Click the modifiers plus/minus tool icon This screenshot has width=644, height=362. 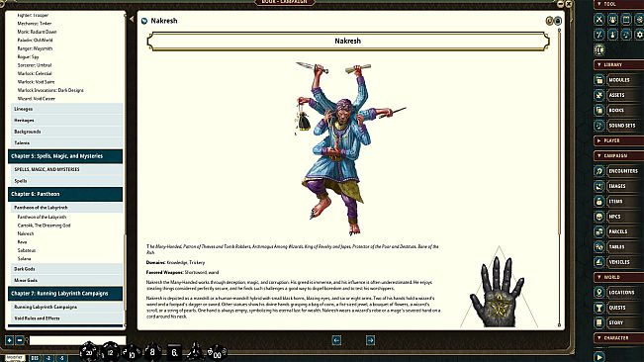(x=599, y=35)
